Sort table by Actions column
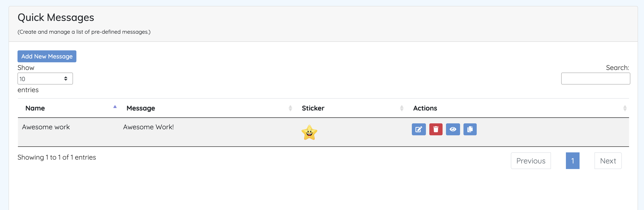This screenshot has height=210, width=644. (625, 108)
